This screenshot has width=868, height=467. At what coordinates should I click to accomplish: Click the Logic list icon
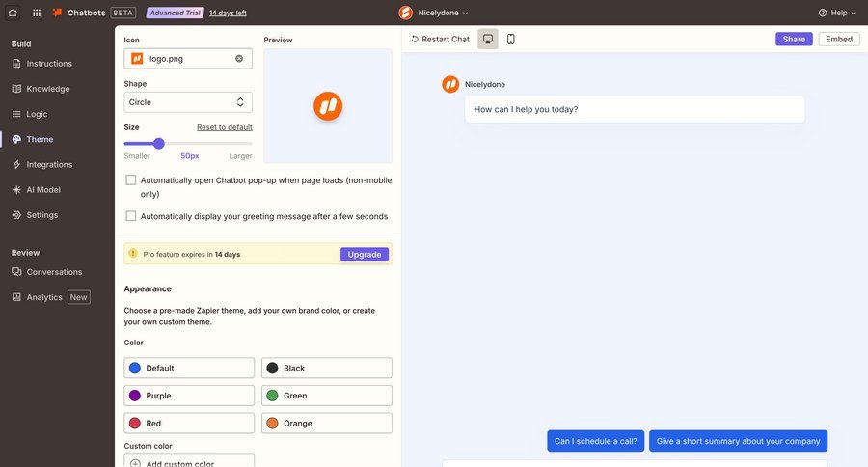[x=16, y=114]
